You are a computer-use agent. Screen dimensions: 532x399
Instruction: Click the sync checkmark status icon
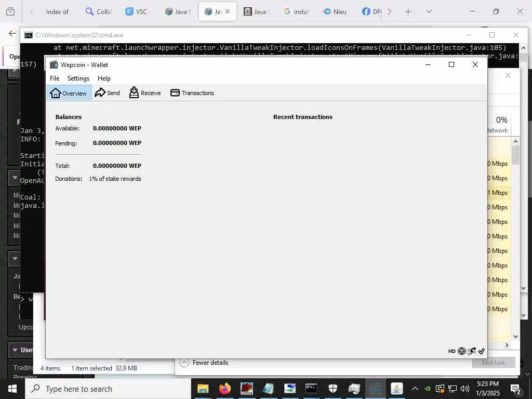coord(482,351)
